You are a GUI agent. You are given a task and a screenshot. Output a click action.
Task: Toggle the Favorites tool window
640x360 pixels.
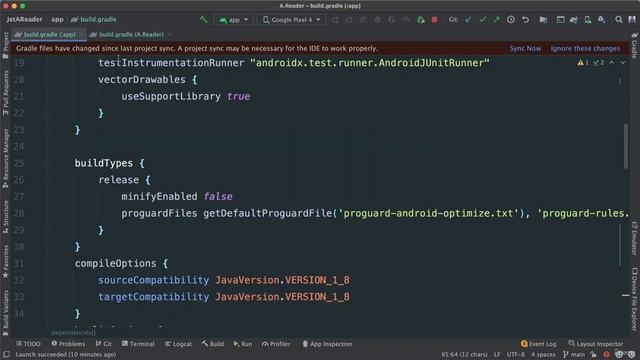(5, 262)
